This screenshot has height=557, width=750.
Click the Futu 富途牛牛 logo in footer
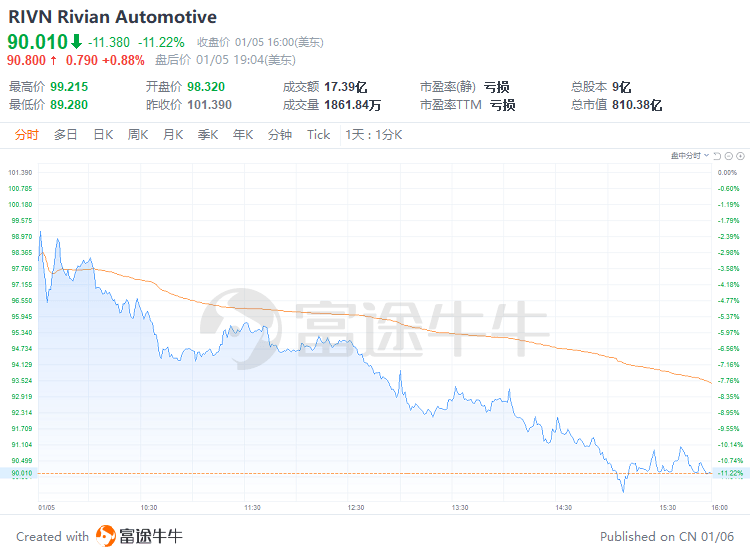[x=139, y=536]
